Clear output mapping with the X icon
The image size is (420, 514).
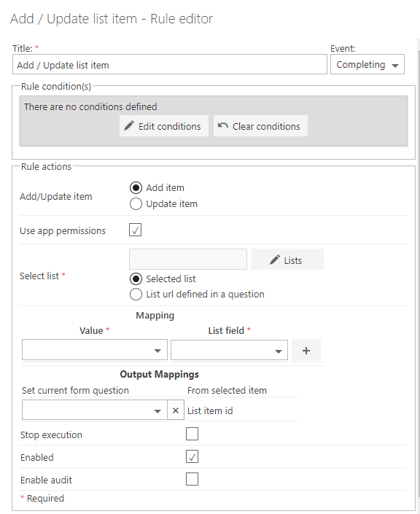tap(176, 410)
